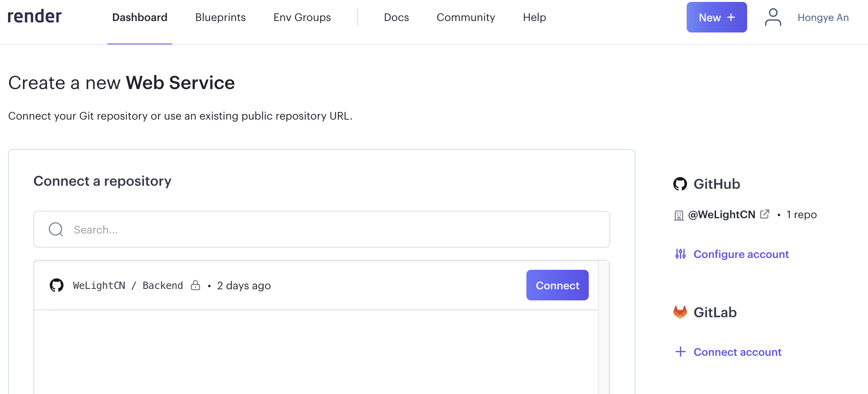Click the render logo
This screenshot has height=394, width=868.
tap(34, 17)
